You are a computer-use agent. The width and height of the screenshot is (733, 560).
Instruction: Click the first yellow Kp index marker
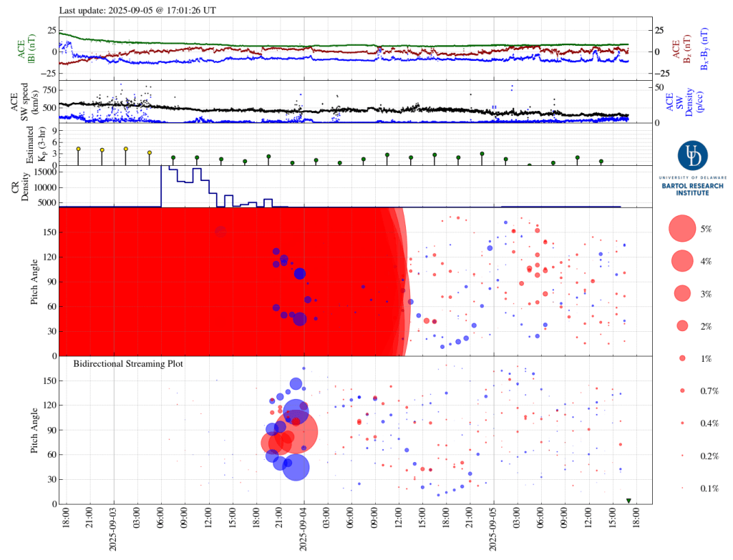click(78, 149)
